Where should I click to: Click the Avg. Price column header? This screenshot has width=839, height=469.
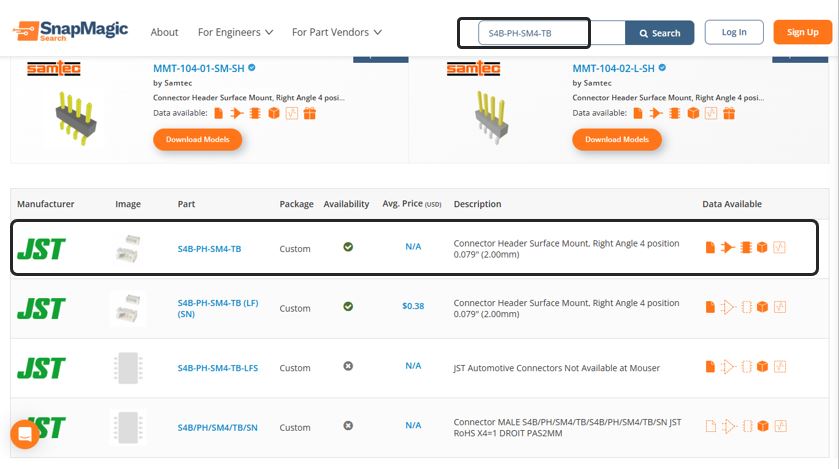[x=411, y=204]
